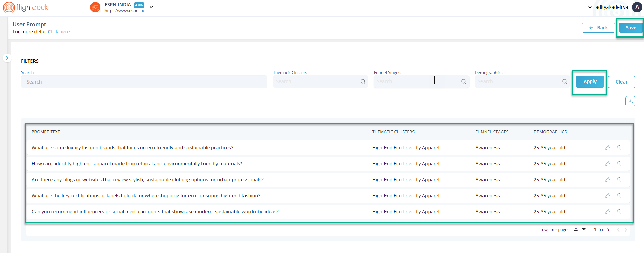Expand the adityakadeirya account menu
The image size is (644, 253).
coord(590,7)
